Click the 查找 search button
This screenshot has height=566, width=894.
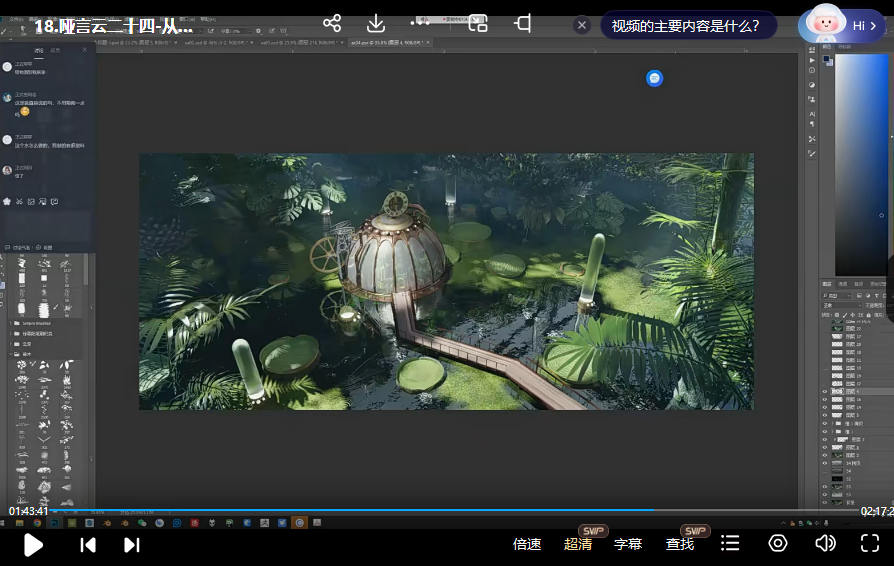[680, 544]
